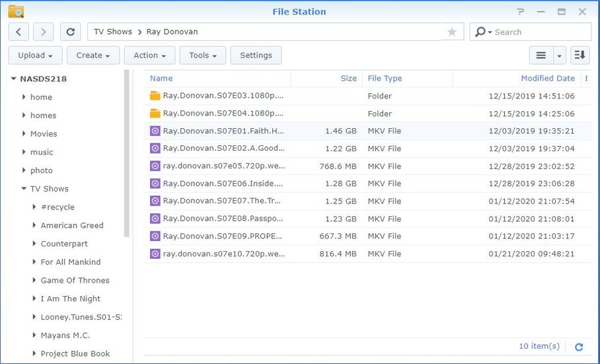600x364 pixels.
Task: Click the folder tree vertical scrollbar
Action: point(127,153)
